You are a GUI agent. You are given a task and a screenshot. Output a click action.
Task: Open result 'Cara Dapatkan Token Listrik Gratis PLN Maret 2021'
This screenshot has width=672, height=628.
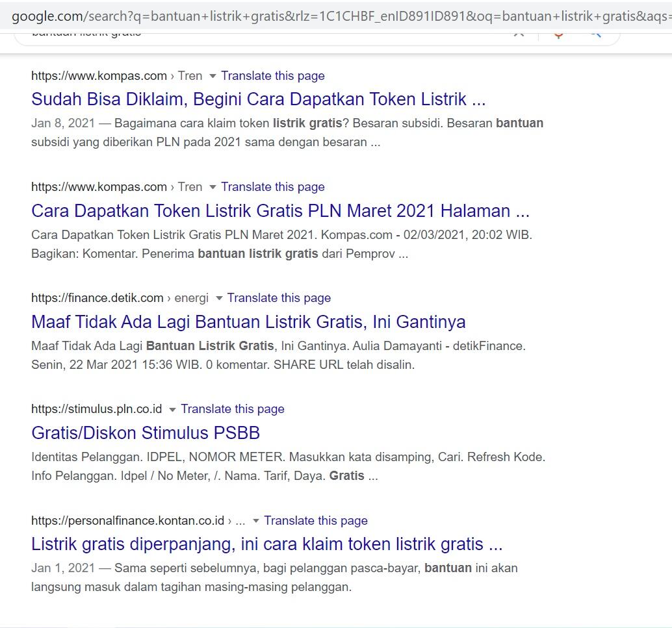point(280,211)
